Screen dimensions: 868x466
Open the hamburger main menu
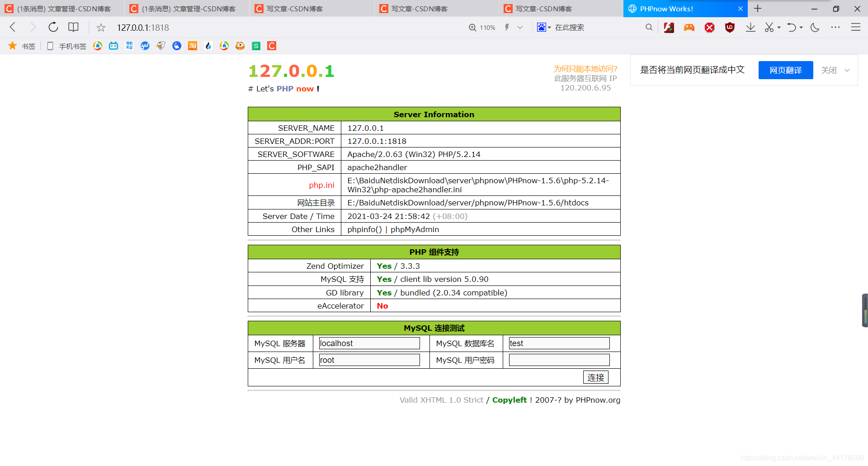[856, 28]
